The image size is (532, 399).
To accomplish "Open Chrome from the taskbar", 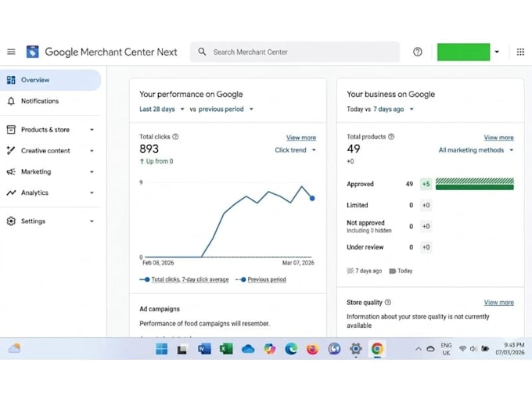I will (377, 349).
